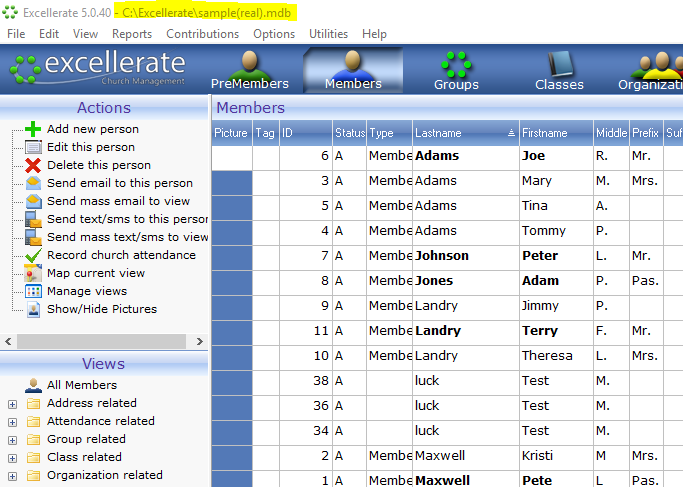Click the Picture column header
The width and height of the screenshot is (683, 487).
tap(232, 133)
